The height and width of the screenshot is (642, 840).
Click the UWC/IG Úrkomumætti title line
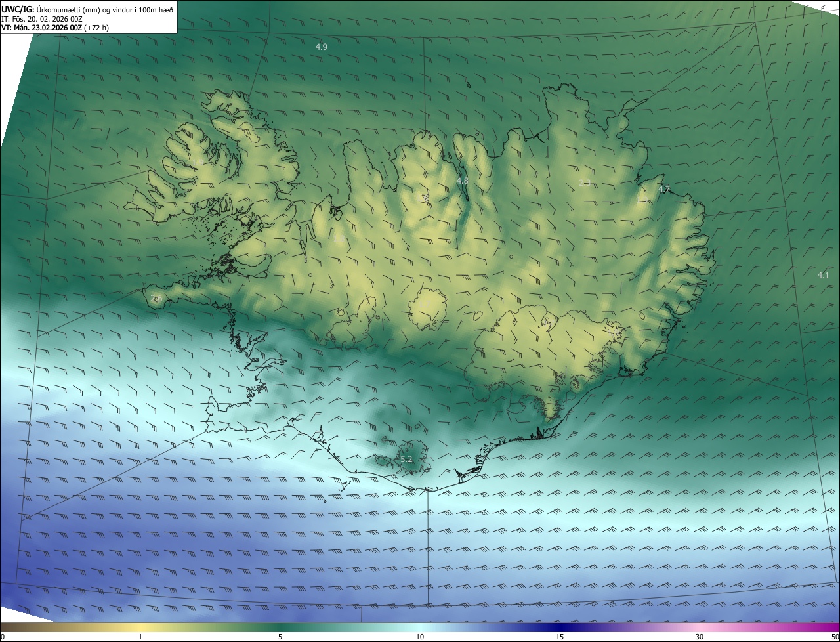click(87, 9)
